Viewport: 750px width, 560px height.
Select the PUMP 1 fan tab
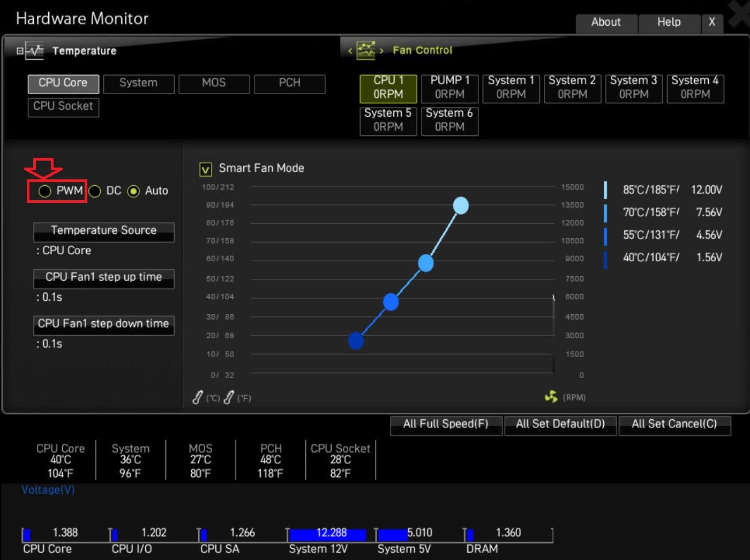(450, 88)
